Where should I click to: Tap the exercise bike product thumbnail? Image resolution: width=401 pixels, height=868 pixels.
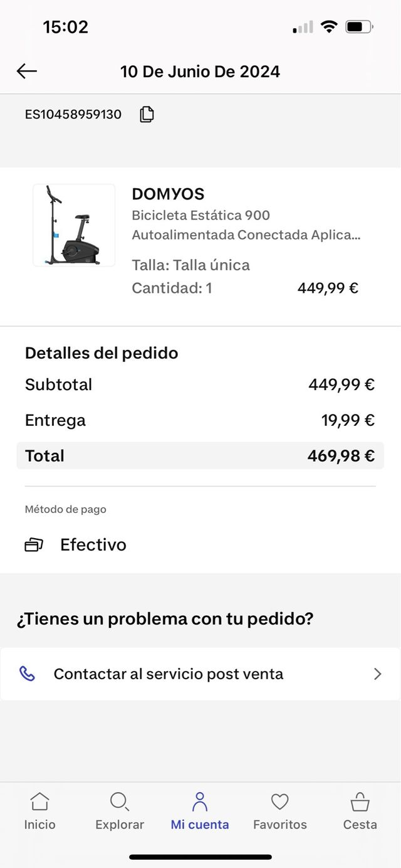74,225
